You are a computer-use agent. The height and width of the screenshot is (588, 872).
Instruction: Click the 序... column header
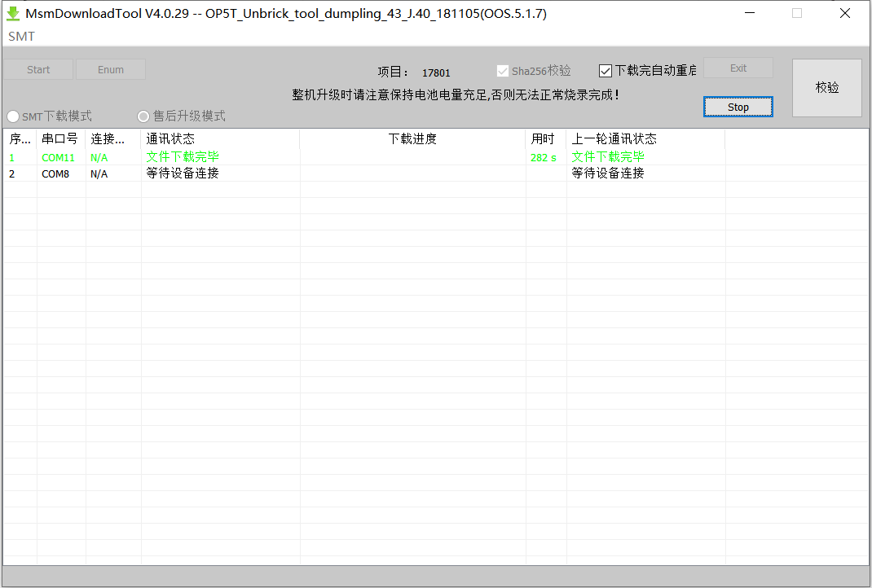(x=20, y=139)
